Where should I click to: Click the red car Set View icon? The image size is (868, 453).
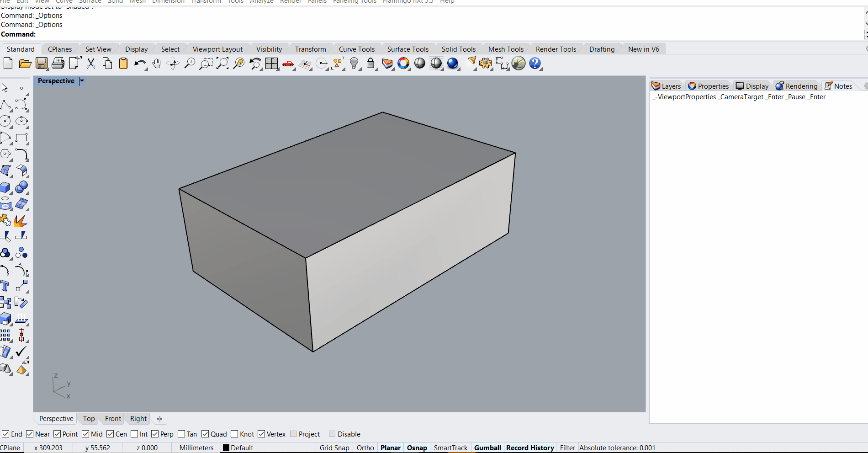pyautogui.click(x=288, y=64)
